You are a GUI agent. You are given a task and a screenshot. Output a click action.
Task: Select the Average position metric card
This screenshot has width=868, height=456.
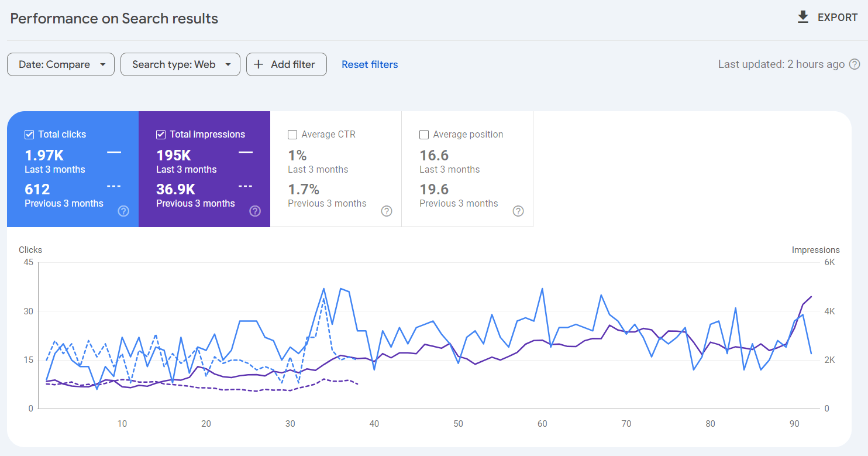pyautogui.click(x=467, y=170)
